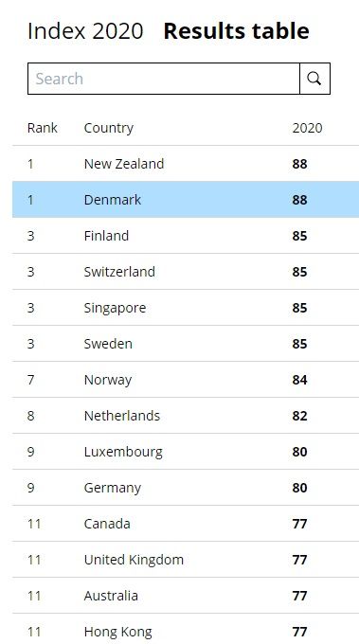Image resolution: width=359 pixels, height=644 pixels.
Task: Select Finland in the results table
Action: 186,236
